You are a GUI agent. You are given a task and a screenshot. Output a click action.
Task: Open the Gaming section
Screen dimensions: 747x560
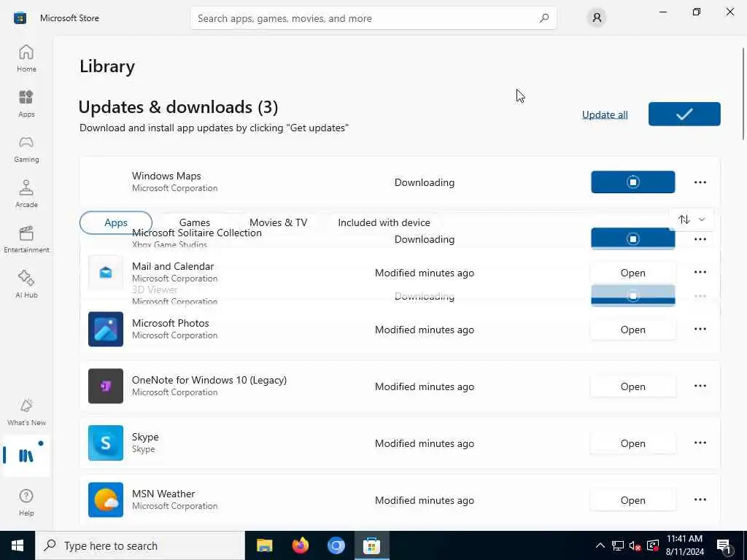tap(26, 149)
